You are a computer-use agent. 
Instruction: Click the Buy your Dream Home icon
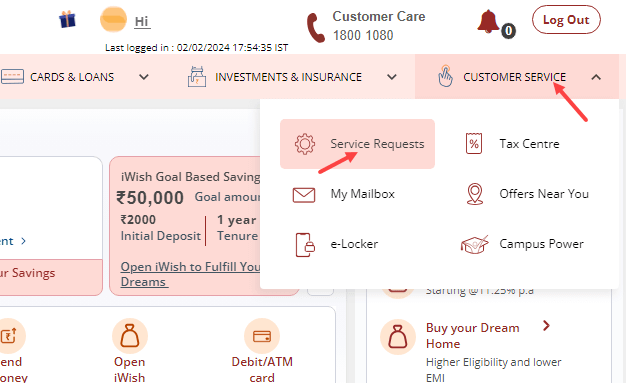point(398,337)
